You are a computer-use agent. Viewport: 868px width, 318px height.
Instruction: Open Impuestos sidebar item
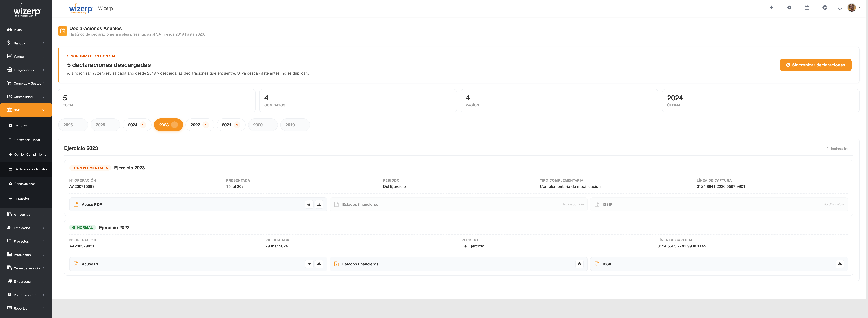[26, 198]
